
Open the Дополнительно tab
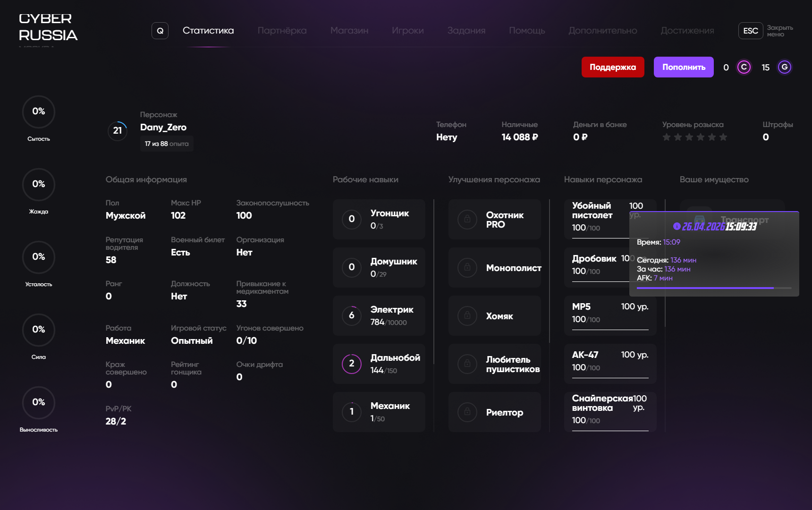(x=603, y=31)
